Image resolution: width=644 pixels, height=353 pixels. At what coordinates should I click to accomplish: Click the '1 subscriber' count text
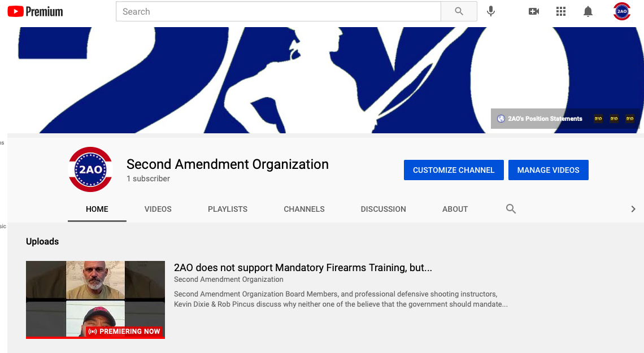[148, 178]
